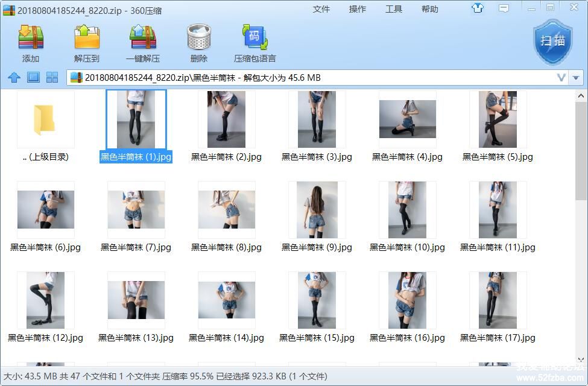Image resolution: width=588 pixels, height=386 pixels.
Task: Click the file name label 黑色半筒袜 (17).jpg
Action: pos(498,338)
